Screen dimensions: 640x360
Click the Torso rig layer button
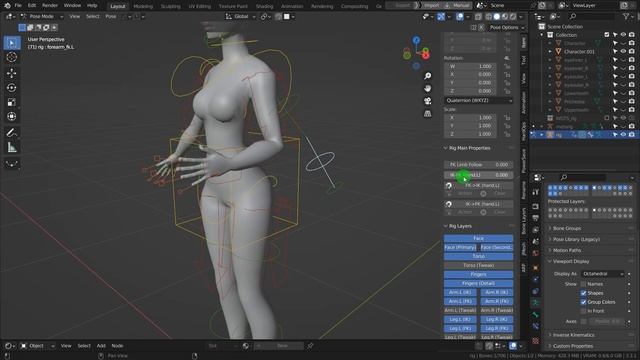(x=478, y=256)
